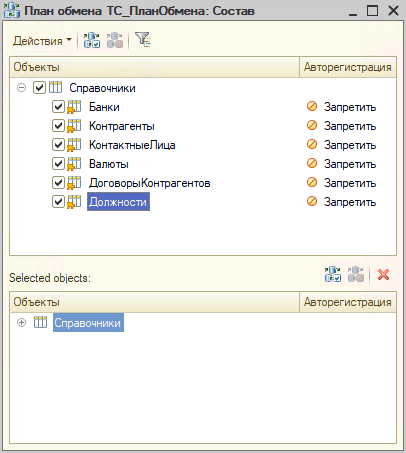Viewport: 406px width, 453px height.
Task: Toggle the ДоговорыКонтрагентов checkbox
Action: pyautogui.click(x=58, y=183)
